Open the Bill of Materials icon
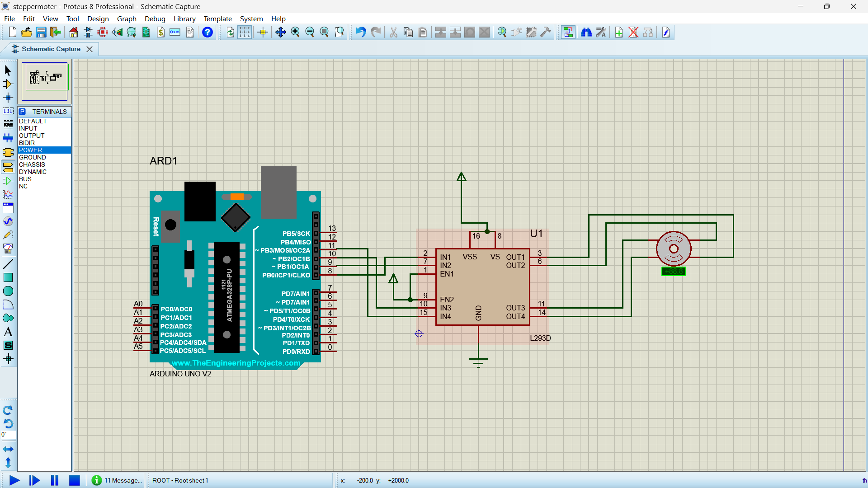868x488 pixels. point(160,32)
